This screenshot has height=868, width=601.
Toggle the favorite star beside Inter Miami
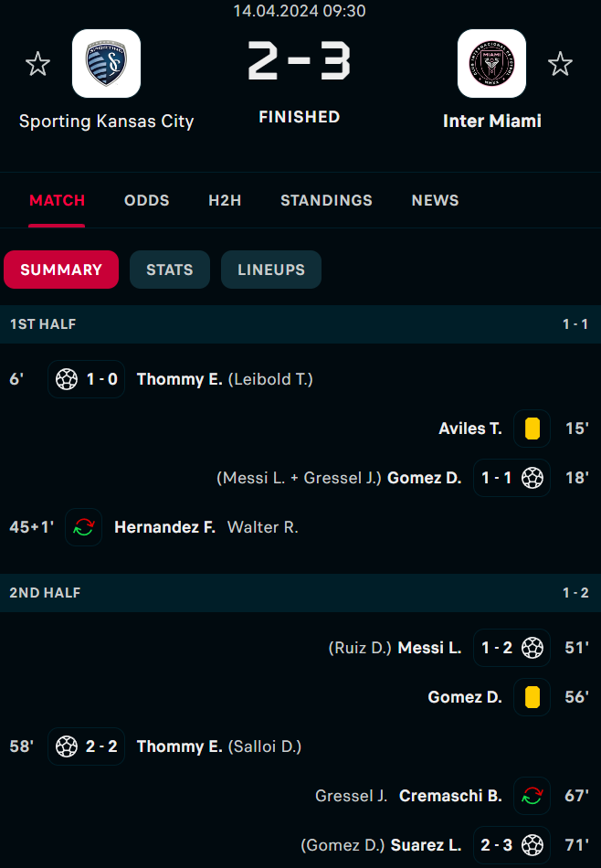pos(560,64)
